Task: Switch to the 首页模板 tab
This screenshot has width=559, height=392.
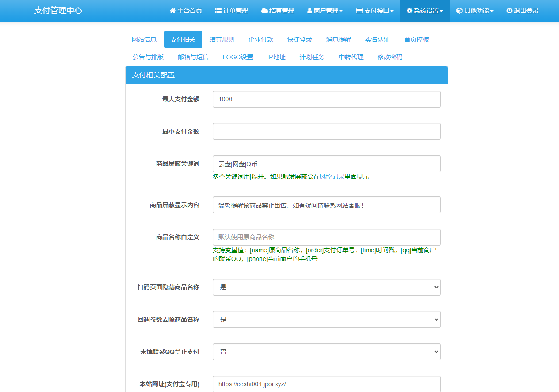Action: click(417, 39)
